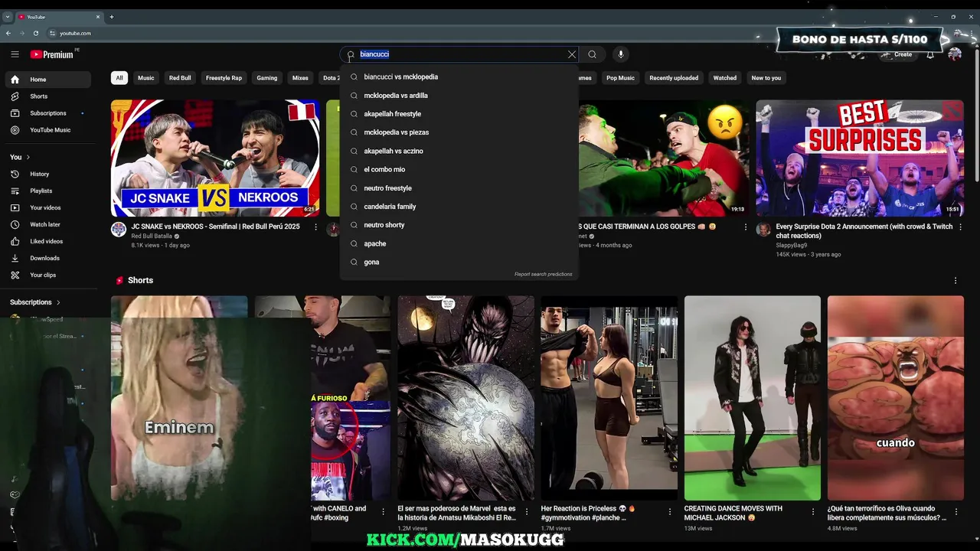Open Shorts shelf more options
Viewport: 980px width, 551px height.
pos(955,281)
